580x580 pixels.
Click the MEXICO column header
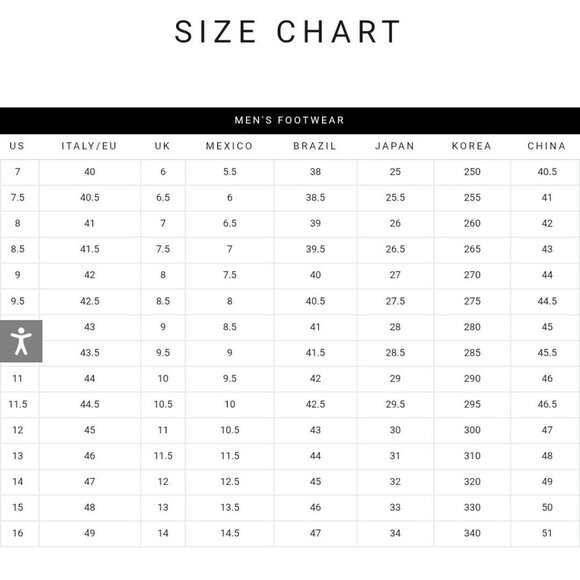coord(229,146)
